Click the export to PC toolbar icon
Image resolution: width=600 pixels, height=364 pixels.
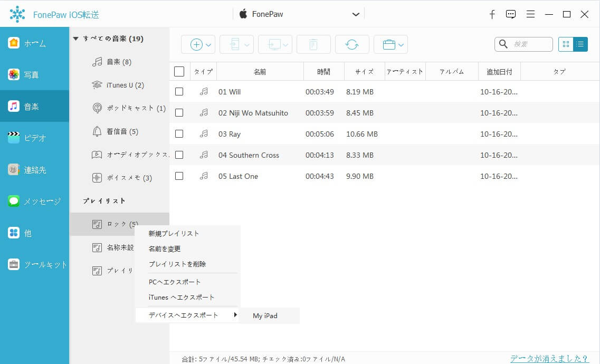click(x=273, y=45)
